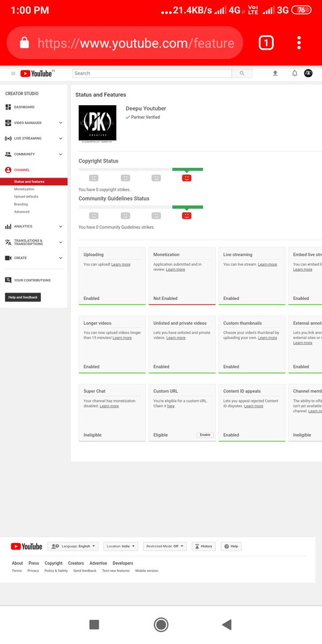Click the Help and feedback button
The image size is (322, 644).
pyautogui.click(x=23, y=297)
